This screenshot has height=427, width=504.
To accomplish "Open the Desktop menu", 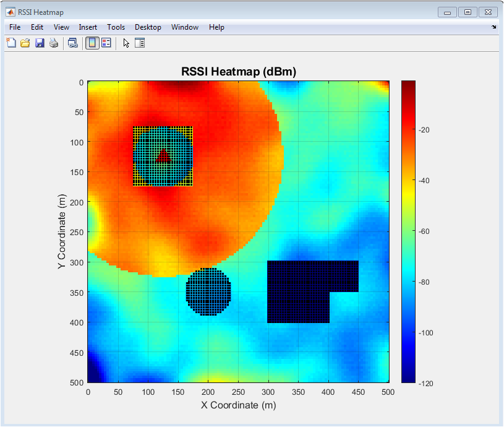I will pyautogui.click(x=148, y=27).
